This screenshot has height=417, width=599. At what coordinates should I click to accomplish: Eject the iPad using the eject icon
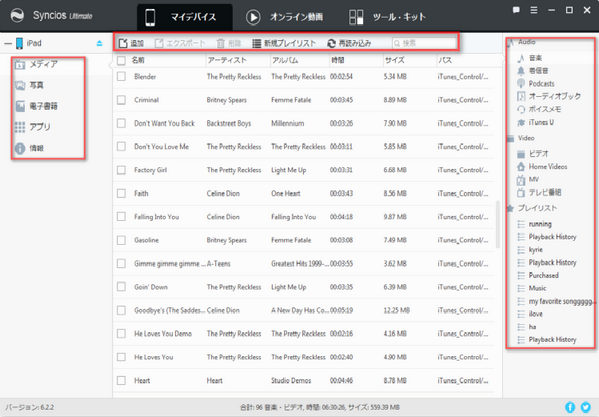coord(99,43)
